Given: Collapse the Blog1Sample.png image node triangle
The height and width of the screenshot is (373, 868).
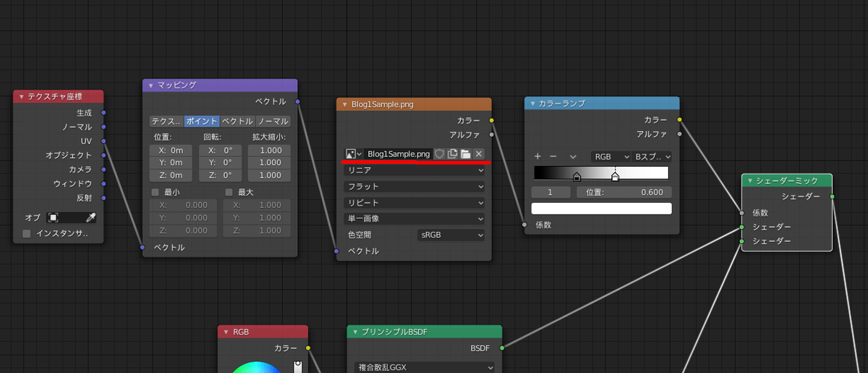Looking at the screenshot, I should coord(346,104).
